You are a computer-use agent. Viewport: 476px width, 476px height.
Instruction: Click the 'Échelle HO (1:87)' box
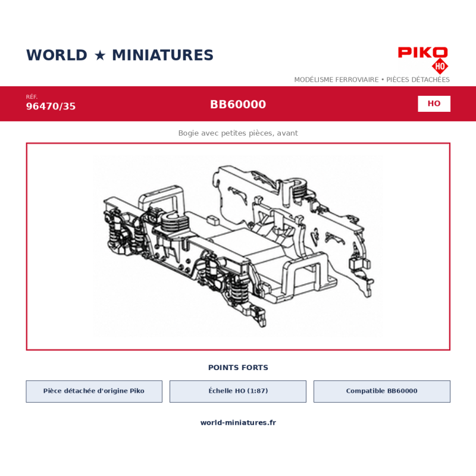tap(238, 392)
